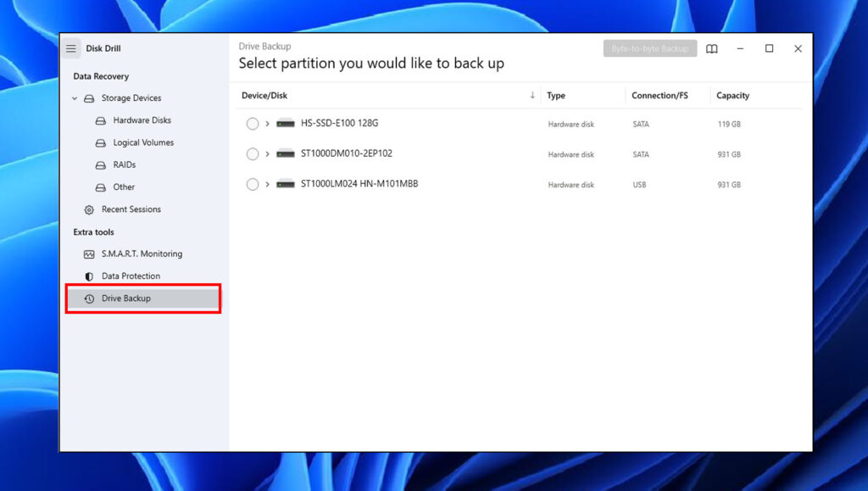Viewport: 868px width, 491px height.
Task: Expand partitions of HS-SSD-E100 128G
Action: point(267,123)
